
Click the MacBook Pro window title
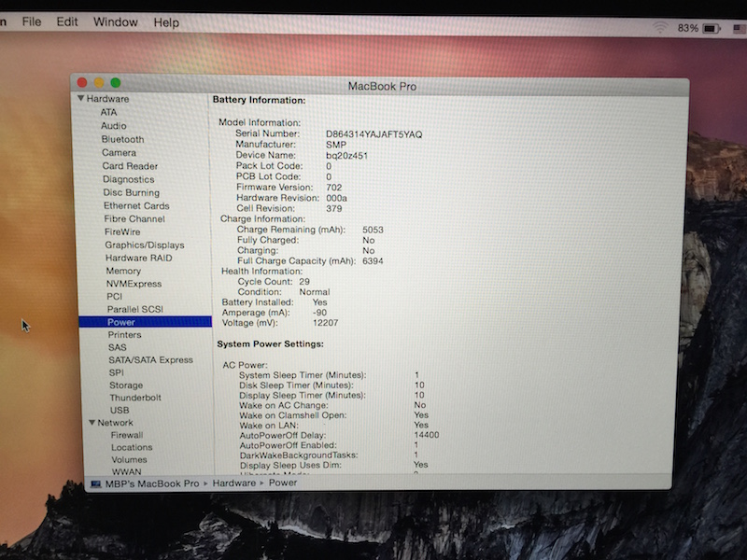pos(382,86)
